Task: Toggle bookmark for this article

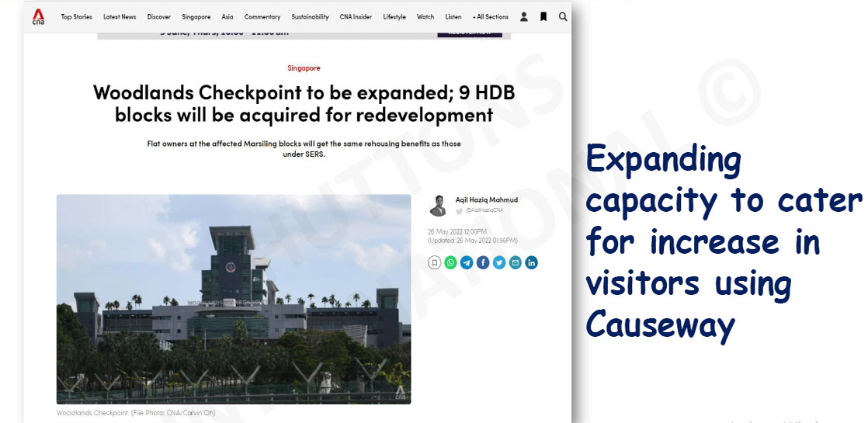Action: click(434, 262)
